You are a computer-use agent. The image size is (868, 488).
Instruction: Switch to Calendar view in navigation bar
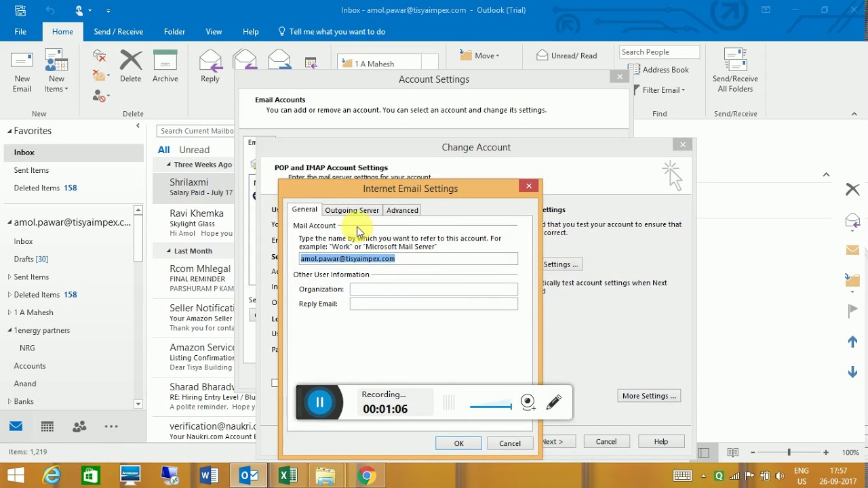47,426
